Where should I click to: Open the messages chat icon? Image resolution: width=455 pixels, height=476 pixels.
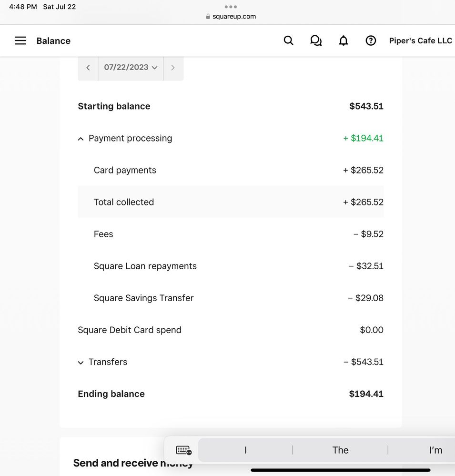(x=316, y=41)
